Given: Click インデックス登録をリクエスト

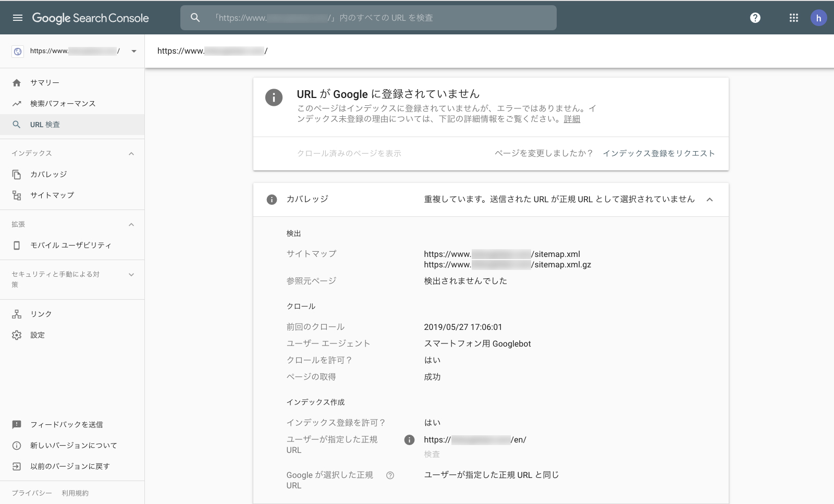Looking at the screenshot, I should pyautogui.click(x=659, y=154).
